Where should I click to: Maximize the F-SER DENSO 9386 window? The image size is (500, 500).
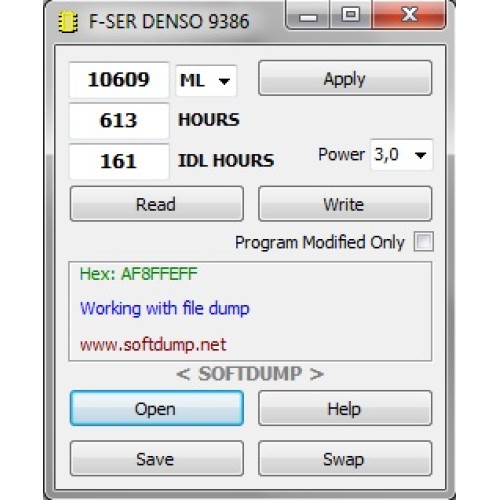[x=350, y=16]
